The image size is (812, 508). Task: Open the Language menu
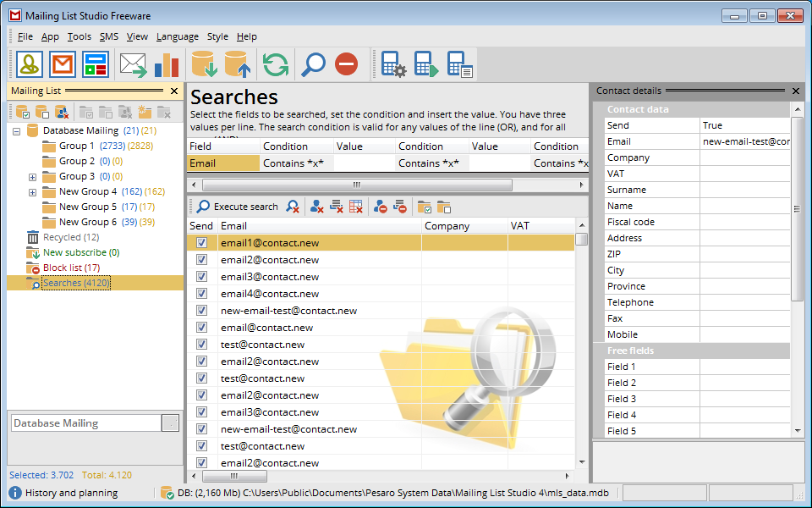178,36
